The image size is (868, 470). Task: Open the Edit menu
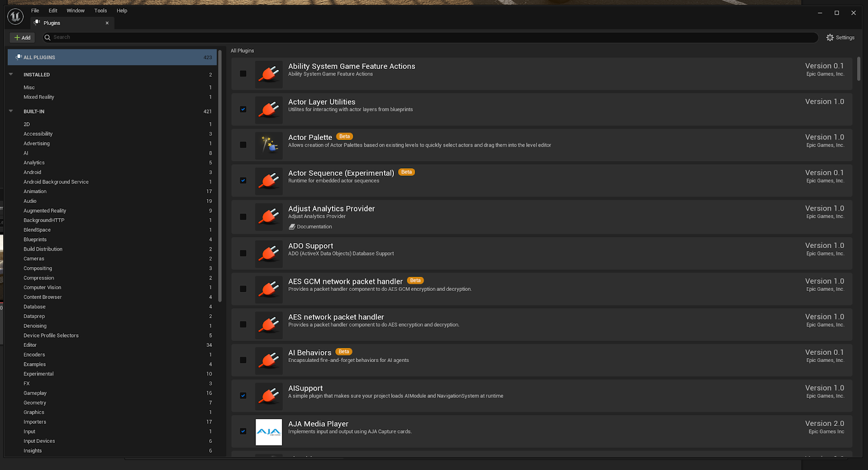(x=53, y=10)
